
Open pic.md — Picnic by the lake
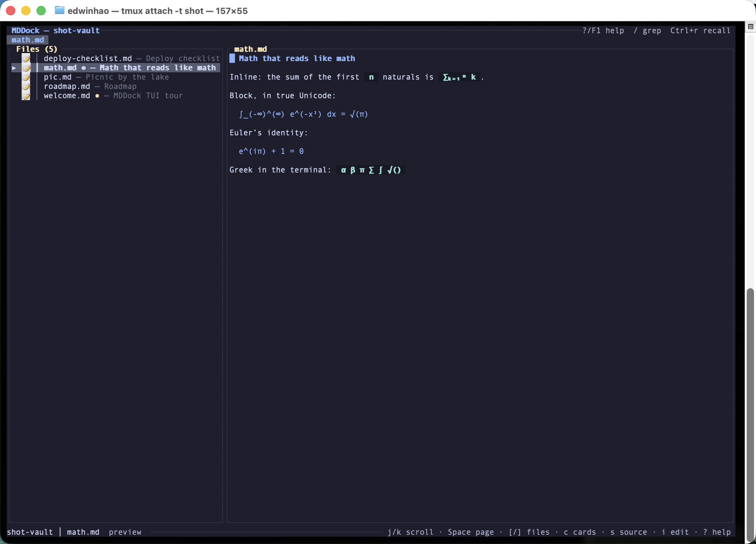tap(106, 77)
